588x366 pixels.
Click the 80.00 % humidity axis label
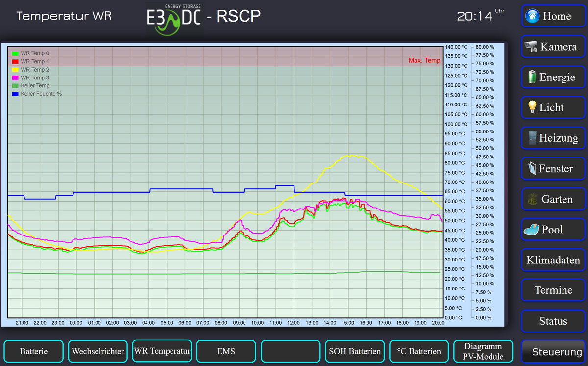485,47
